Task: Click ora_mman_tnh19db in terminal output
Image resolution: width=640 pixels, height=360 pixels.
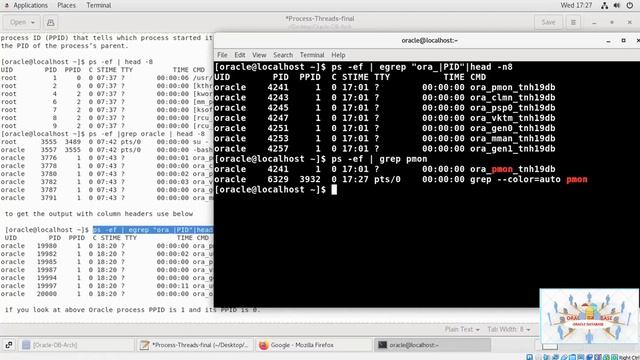Action: click(513, 138)
